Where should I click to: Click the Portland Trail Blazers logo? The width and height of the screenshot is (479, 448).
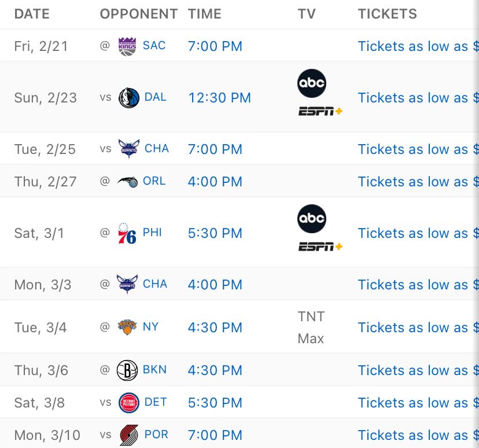128,435
